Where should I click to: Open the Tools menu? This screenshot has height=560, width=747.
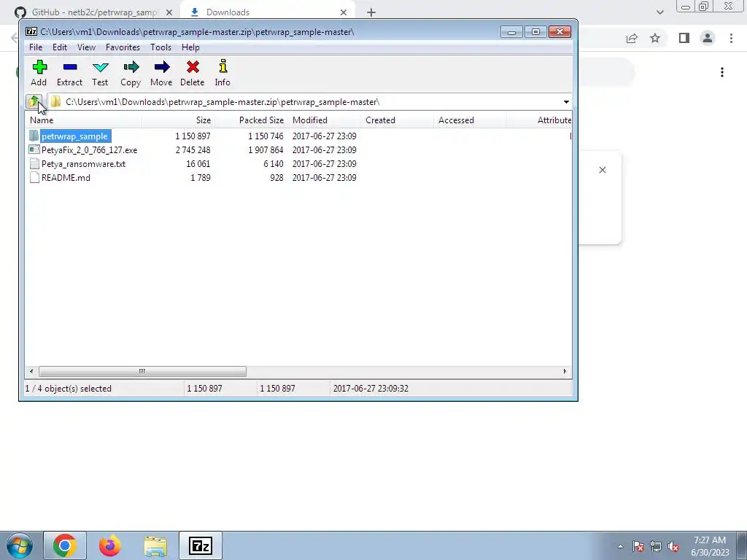(x=160, y=47)
